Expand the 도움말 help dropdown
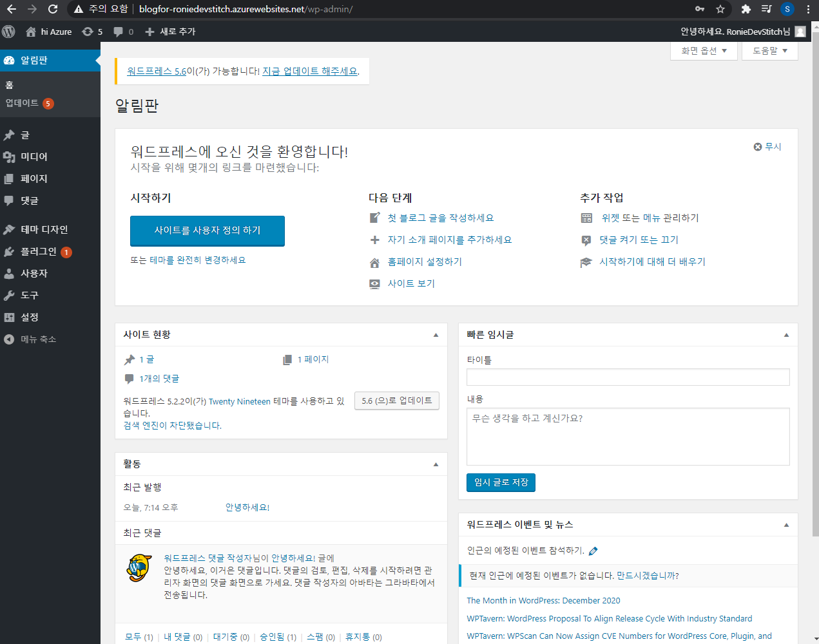Image resolution: width=819 pixels, height=644 pixels. 770,51
